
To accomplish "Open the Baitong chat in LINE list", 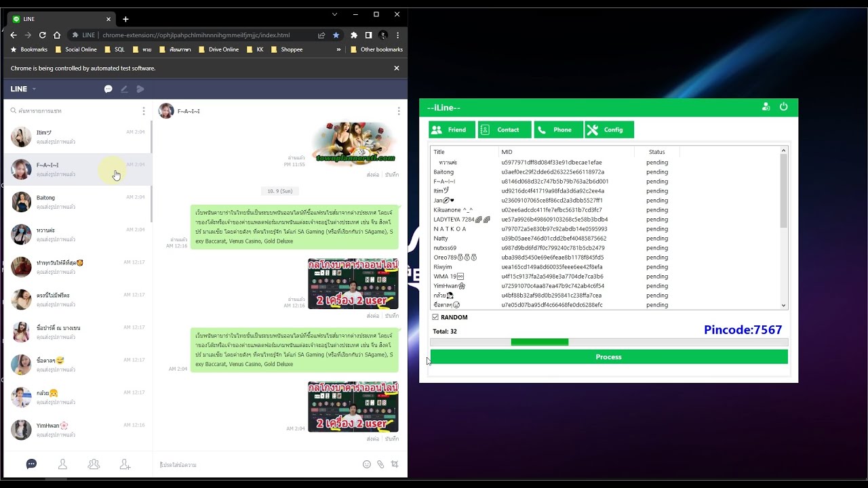I will pos(78,202).
